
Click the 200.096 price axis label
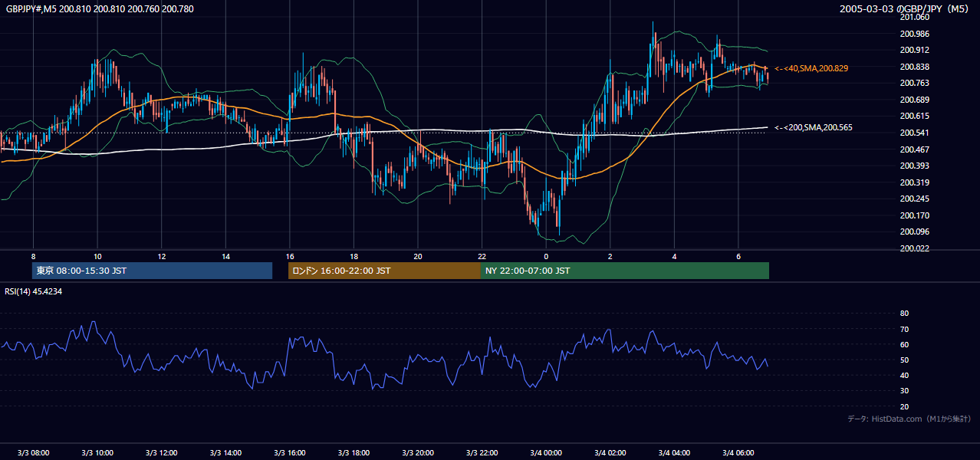[x=916, y=232]
